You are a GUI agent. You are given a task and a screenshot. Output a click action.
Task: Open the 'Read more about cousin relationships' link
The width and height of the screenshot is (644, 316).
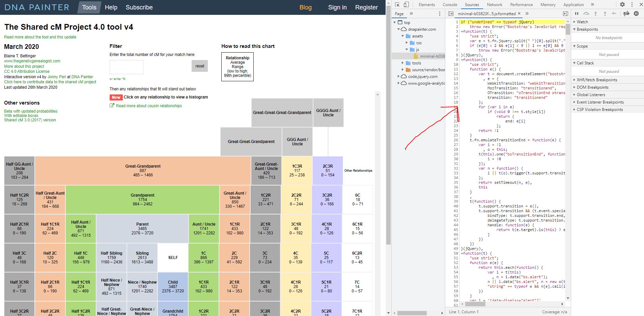tap(149, 106)
